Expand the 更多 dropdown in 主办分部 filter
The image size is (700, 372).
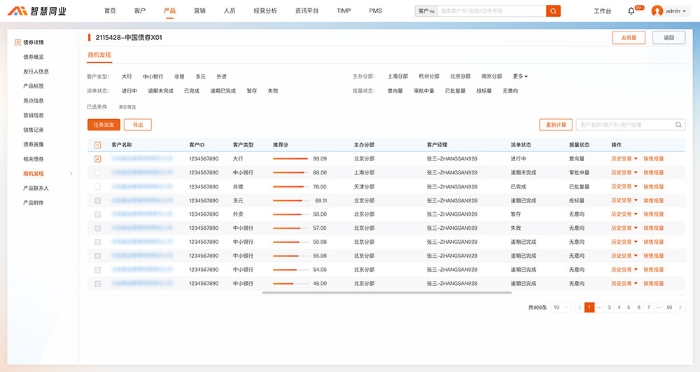520,76
